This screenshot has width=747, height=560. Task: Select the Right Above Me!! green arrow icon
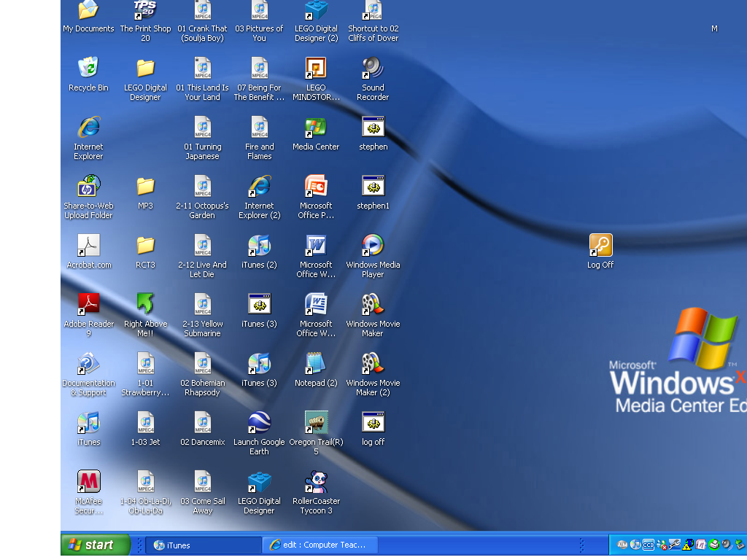(145, 315)
